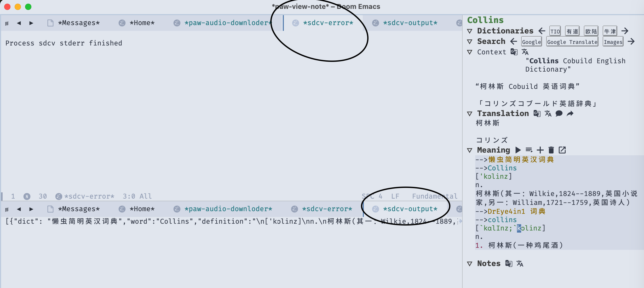The width and height of the screenshot is (644, 288).
Task: Collapse the Notes section
Action: click(470, 264)
